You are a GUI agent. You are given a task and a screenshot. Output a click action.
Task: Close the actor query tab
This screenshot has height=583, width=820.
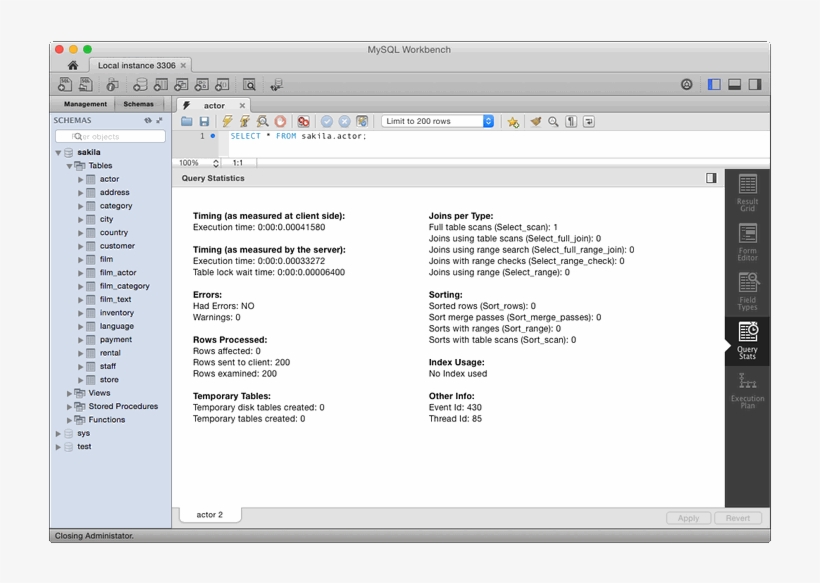tap(242, 106)
